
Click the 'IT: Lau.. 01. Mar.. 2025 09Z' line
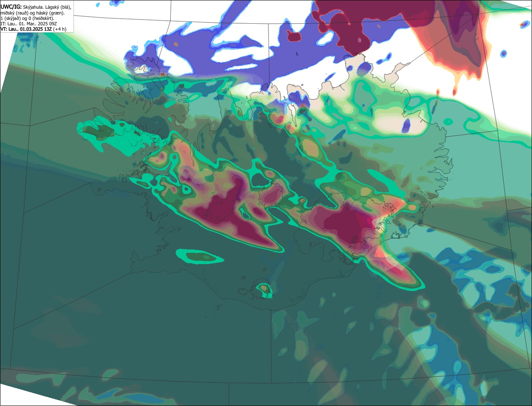tap(29, 24)
